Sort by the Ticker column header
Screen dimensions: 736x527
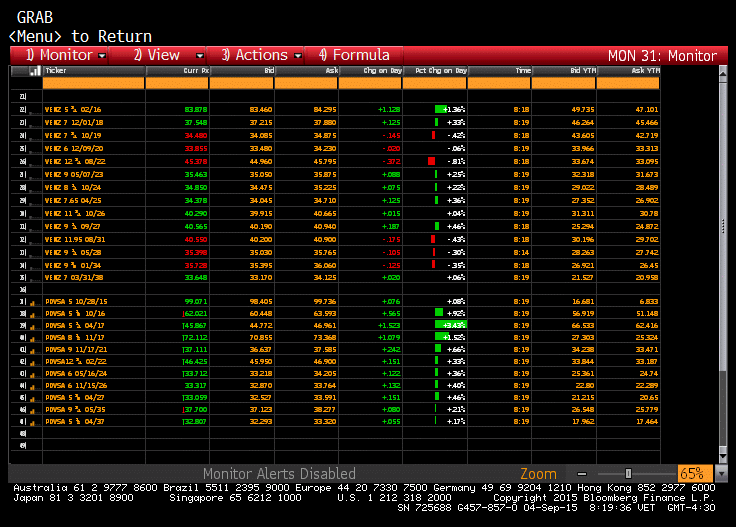[94, 71]
